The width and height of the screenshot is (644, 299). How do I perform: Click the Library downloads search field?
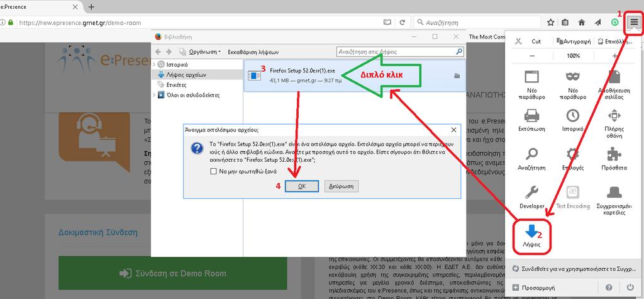400,52
